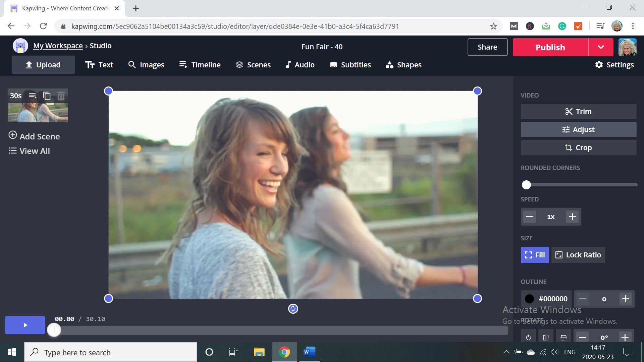The width and height of the screenshot is (644, 362).
Task: Open the Shapes menu
Action: click(x=404, y=65)
